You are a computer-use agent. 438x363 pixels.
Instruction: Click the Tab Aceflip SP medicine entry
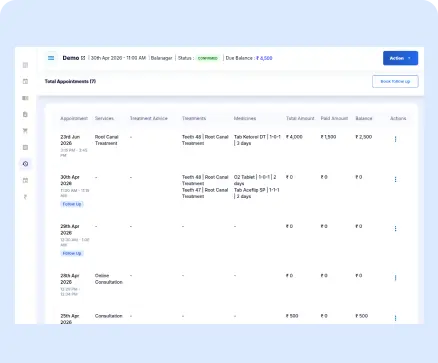257,193
